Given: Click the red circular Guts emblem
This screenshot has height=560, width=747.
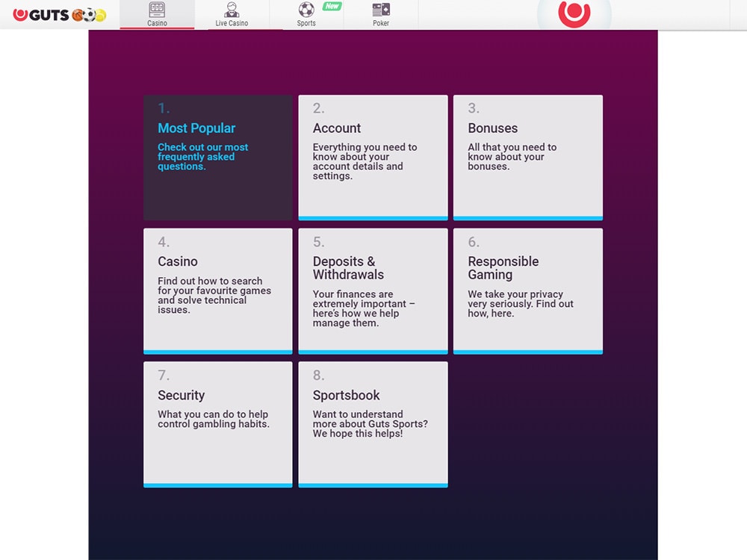Looking at the screenshot, I should [x=574, y=13].
